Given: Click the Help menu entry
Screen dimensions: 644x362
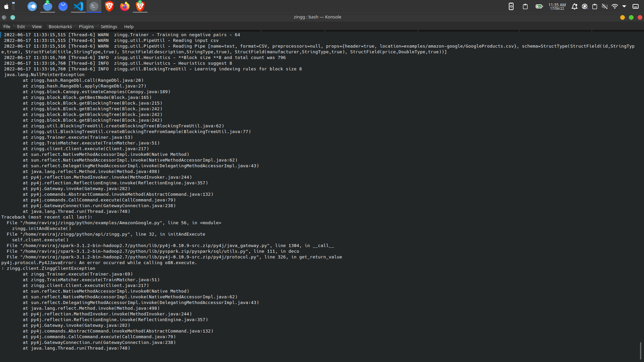Looking at the screenshot, I should (129, 26).
